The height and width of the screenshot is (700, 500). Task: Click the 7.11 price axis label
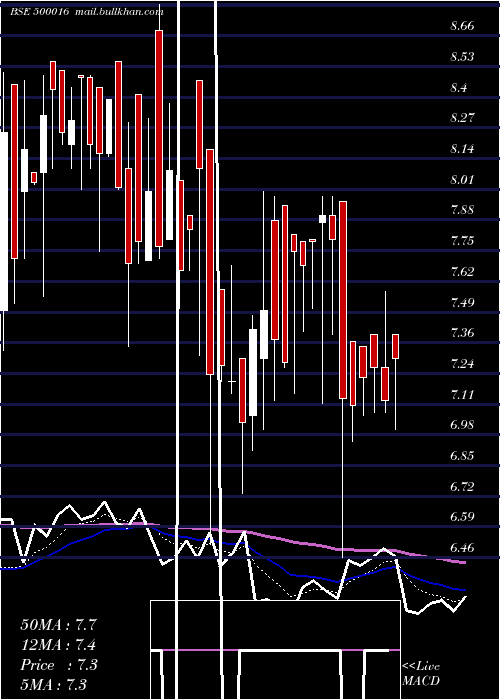(x=462, y=395)
